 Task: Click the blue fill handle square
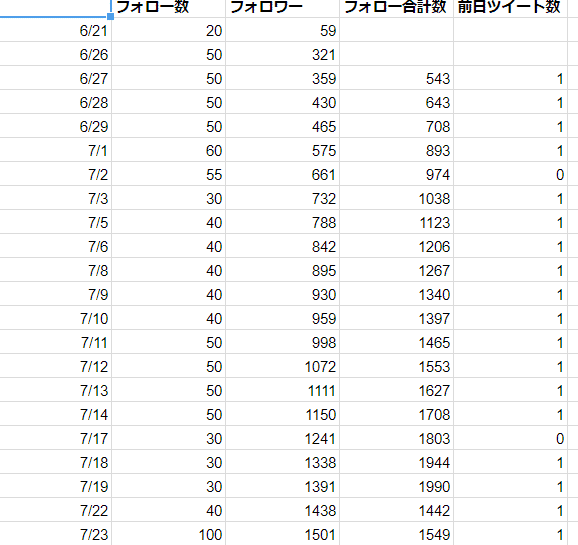110,16
